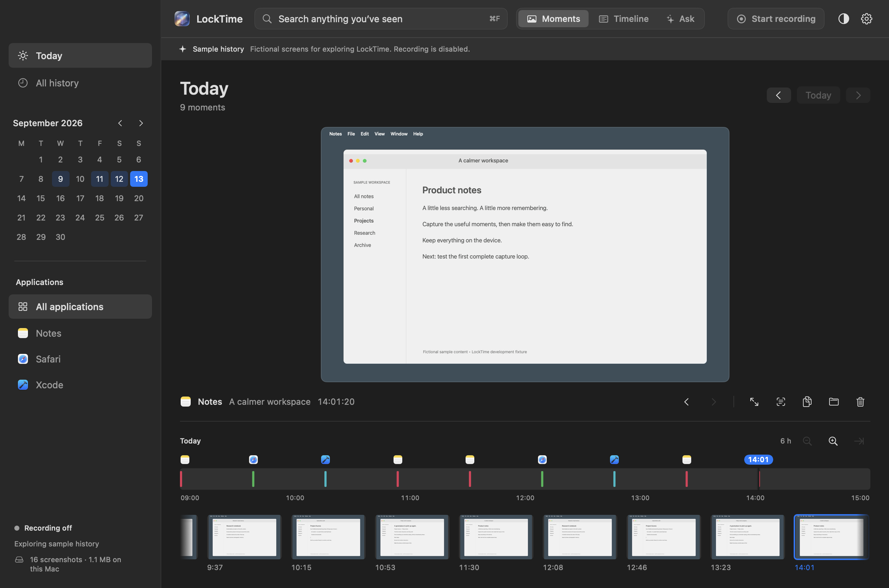Go to the previous day with the chevron

coord(778,95)
